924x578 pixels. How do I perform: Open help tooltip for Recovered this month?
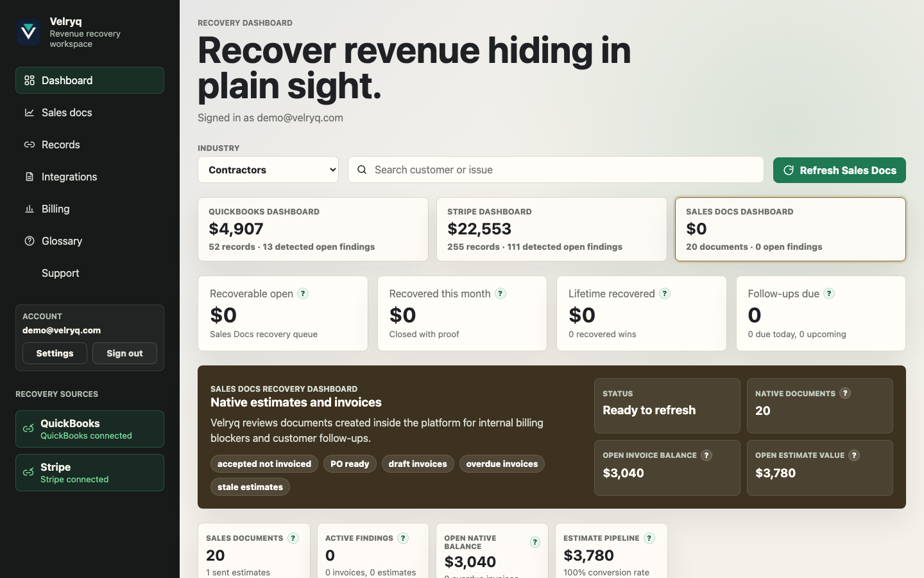point(501,293)
